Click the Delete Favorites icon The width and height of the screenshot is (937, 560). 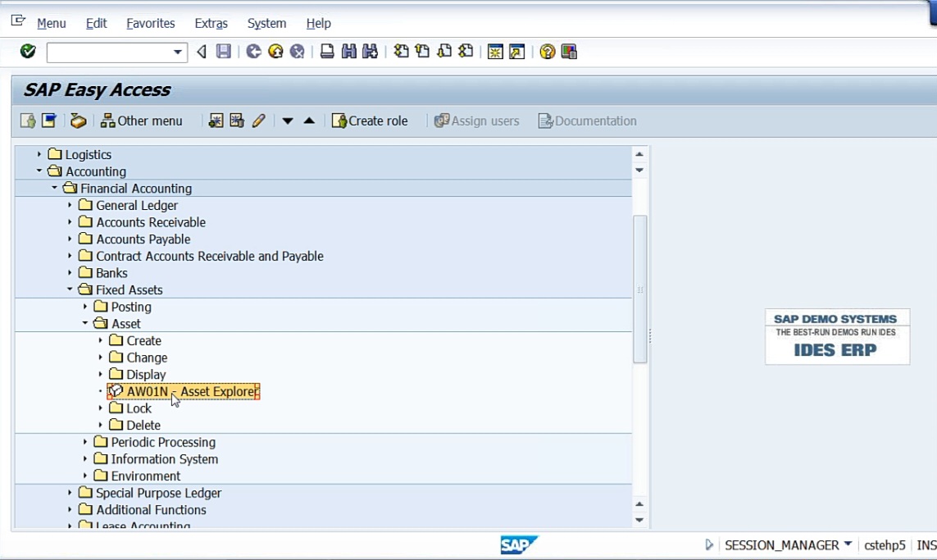237,121
